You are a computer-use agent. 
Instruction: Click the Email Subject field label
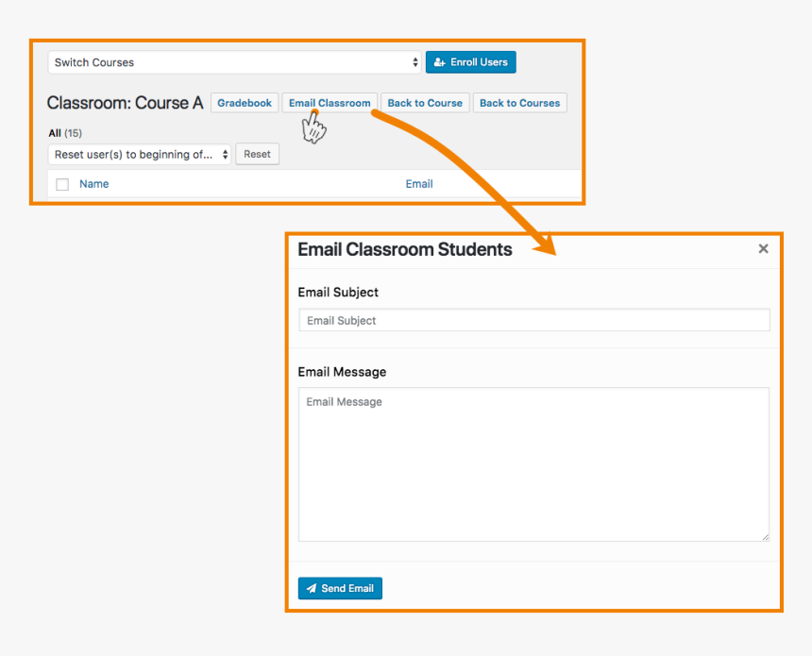338,293
